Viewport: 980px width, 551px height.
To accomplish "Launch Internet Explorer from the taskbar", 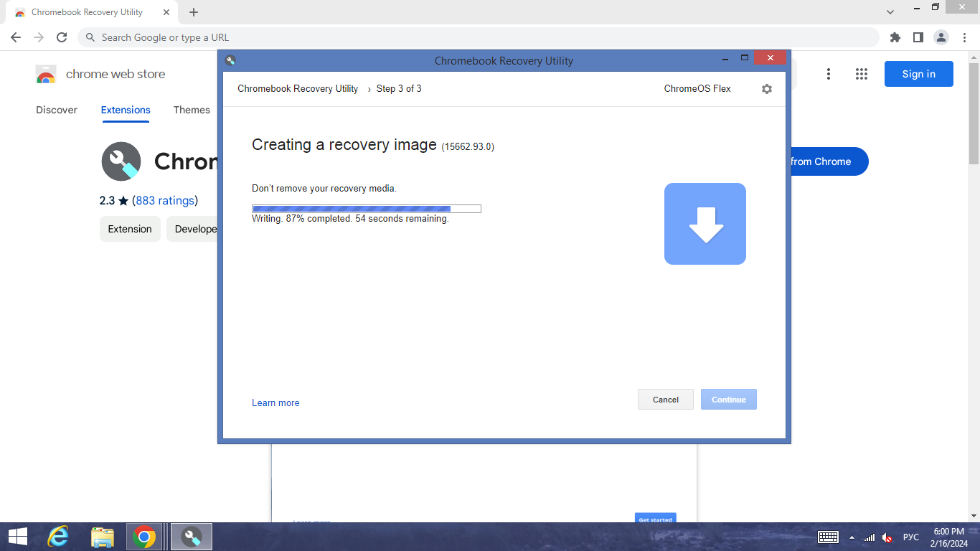I will [x=57, y=537].
